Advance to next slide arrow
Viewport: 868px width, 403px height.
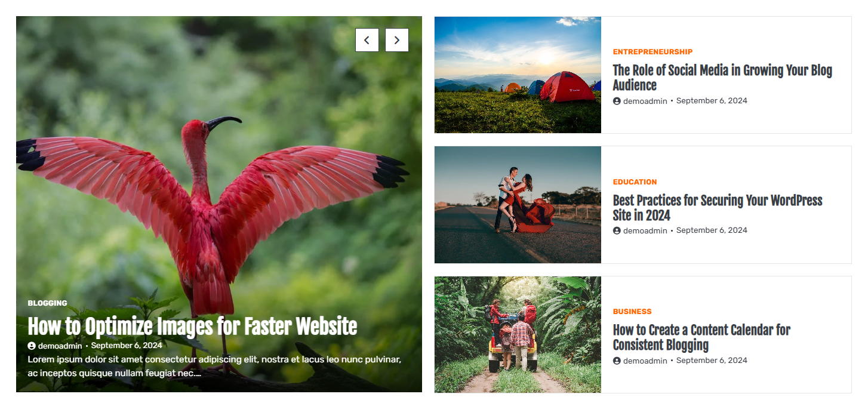pos(397,40)
